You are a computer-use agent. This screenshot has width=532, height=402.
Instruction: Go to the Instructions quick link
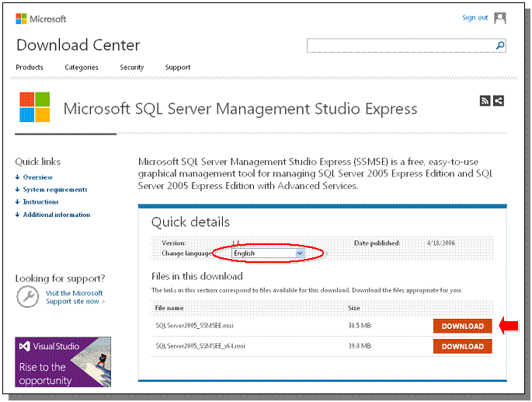click(40, 202)
